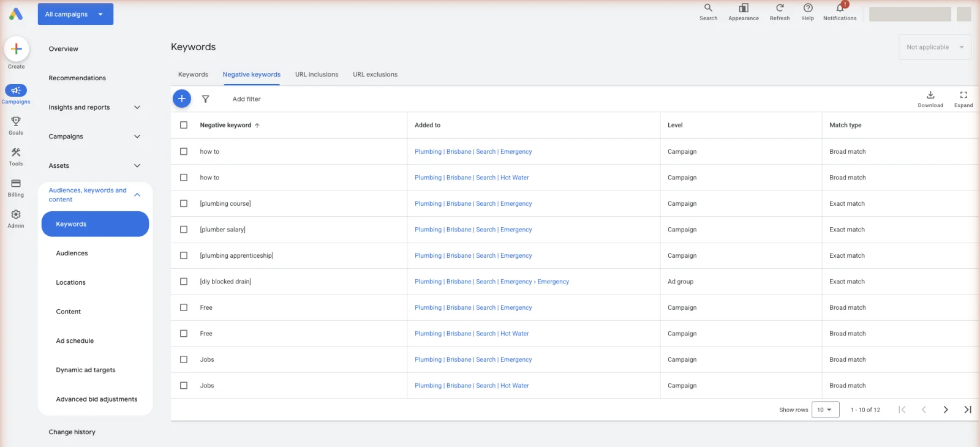Image resolution: width=980 pixels, height=447 pixels.
Task: Switch to the URL inclusions tab
Action: 317,75
